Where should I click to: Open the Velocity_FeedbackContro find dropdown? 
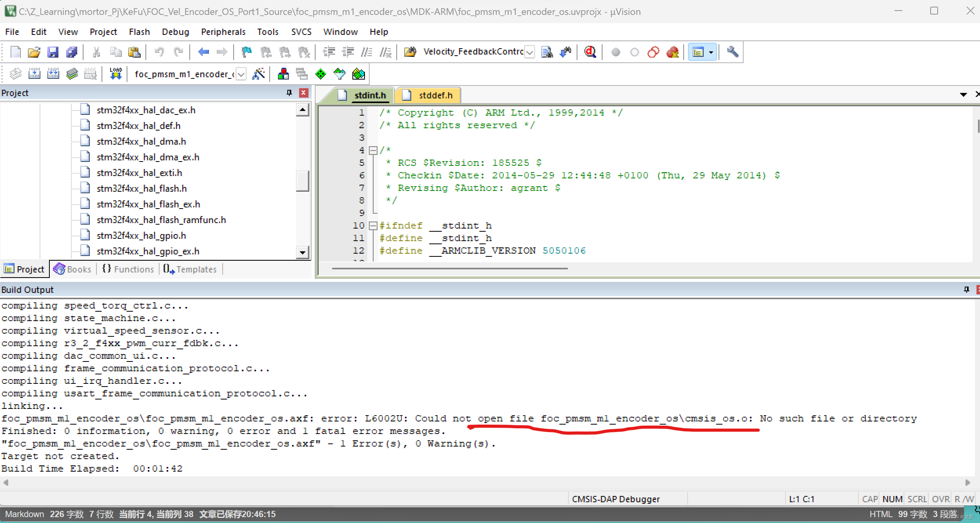click(530, 52)
